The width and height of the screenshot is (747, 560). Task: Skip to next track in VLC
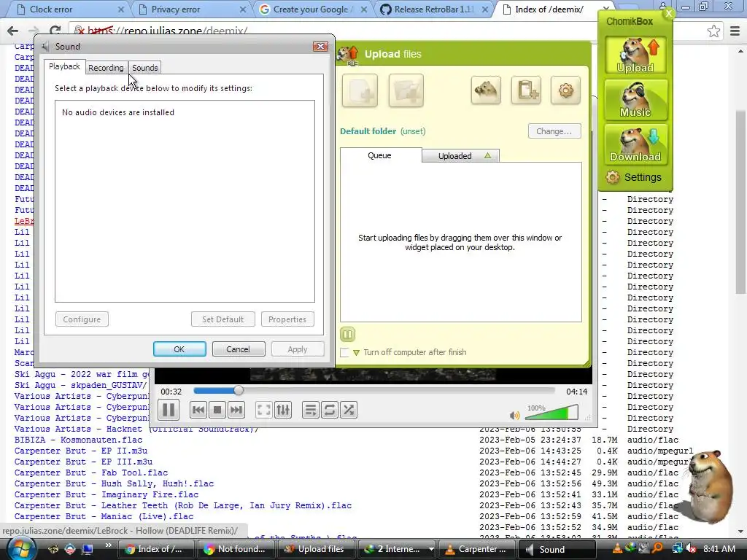pyautogui.click(x=236, y=410)
